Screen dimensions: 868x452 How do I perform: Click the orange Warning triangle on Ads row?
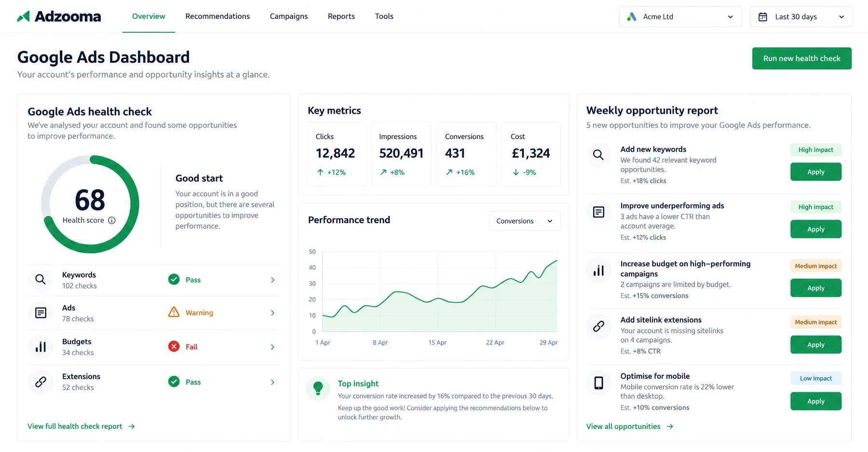174,312
